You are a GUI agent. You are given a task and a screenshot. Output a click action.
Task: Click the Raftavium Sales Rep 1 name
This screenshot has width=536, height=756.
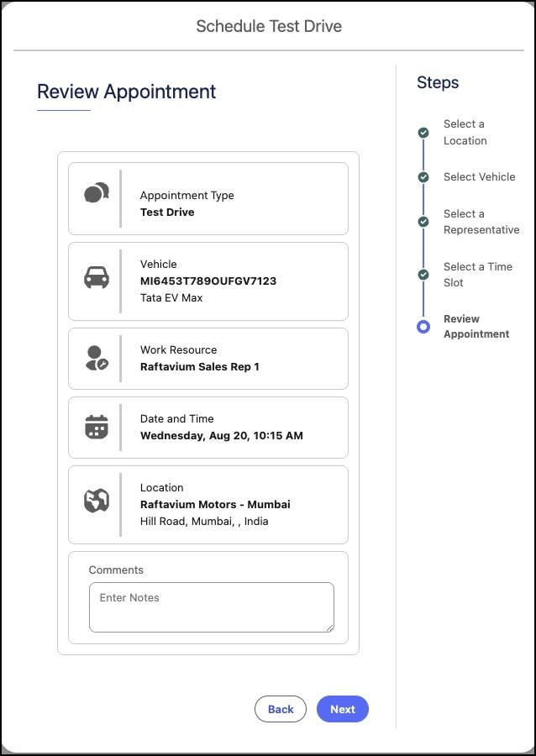200,367
